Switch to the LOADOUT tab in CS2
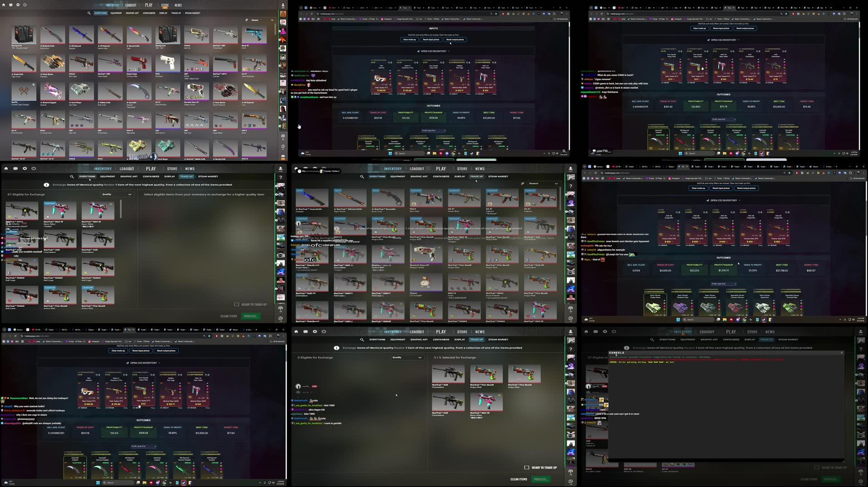Screen dimensions: 868x487 (131, 5)
